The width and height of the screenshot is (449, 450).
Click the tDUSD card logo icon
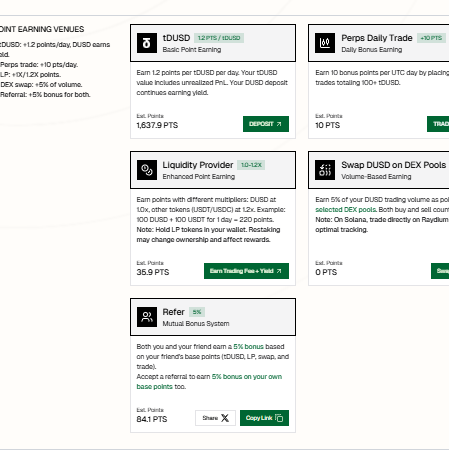[147, 43]
